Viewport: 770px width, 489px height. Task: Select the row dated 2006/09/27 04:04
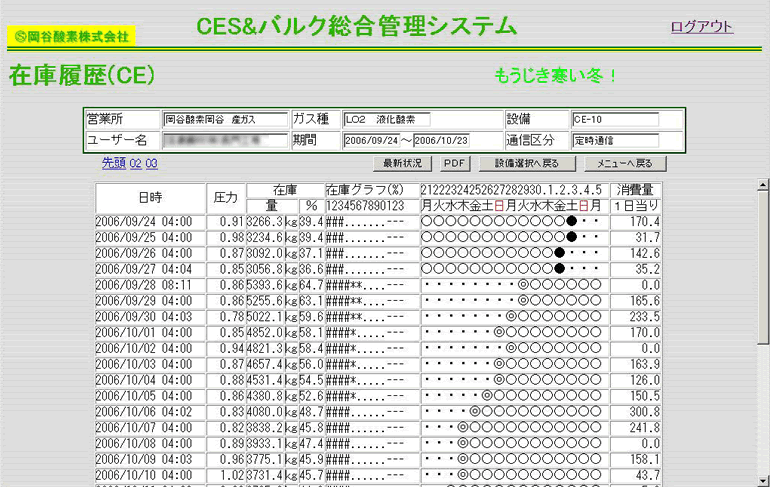click(378, 269)
